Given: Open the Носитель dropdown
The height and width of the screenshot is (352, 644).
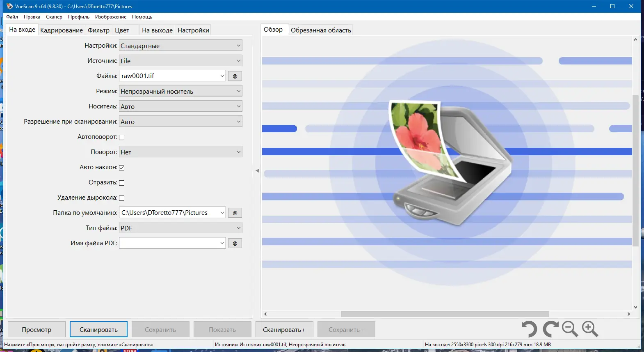Looking at the screenshot, I should 180,106.
